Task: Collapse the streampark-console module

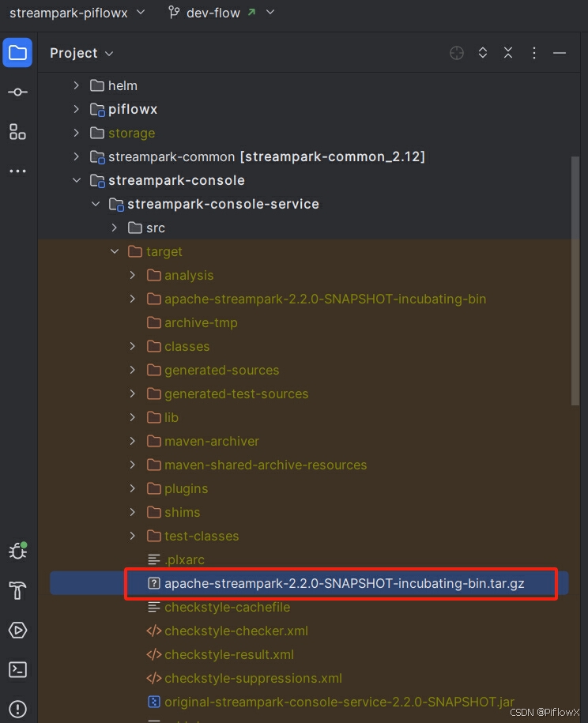Action: click(x=77, y=180)
